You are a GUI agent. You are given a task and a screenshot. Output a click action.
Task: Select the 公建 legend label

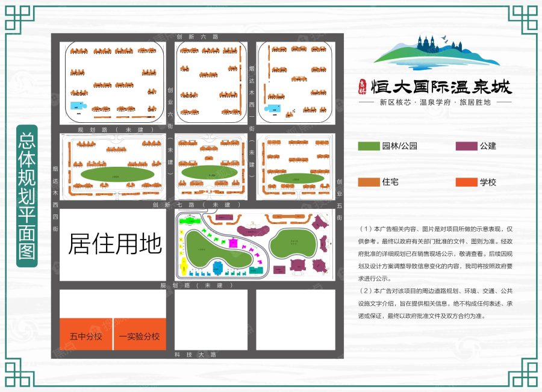pos(488,146)
